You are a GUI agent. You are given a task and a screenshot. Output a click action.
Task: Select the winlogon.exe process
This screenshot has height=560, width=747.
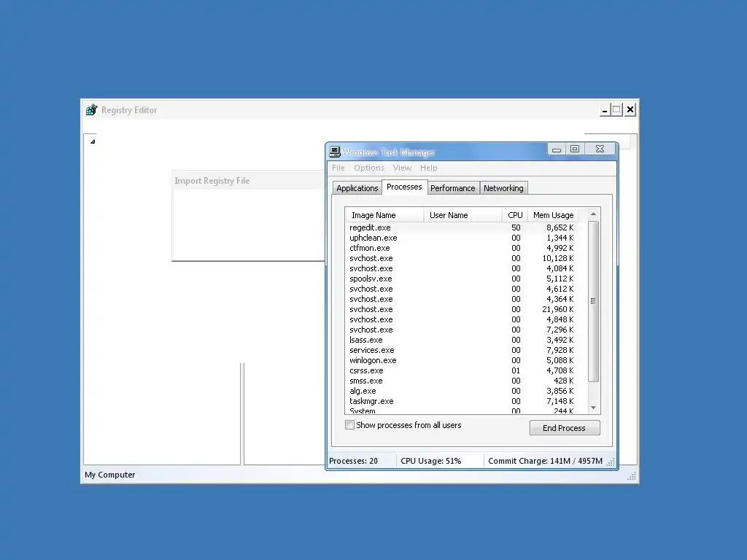click(462, 360)
